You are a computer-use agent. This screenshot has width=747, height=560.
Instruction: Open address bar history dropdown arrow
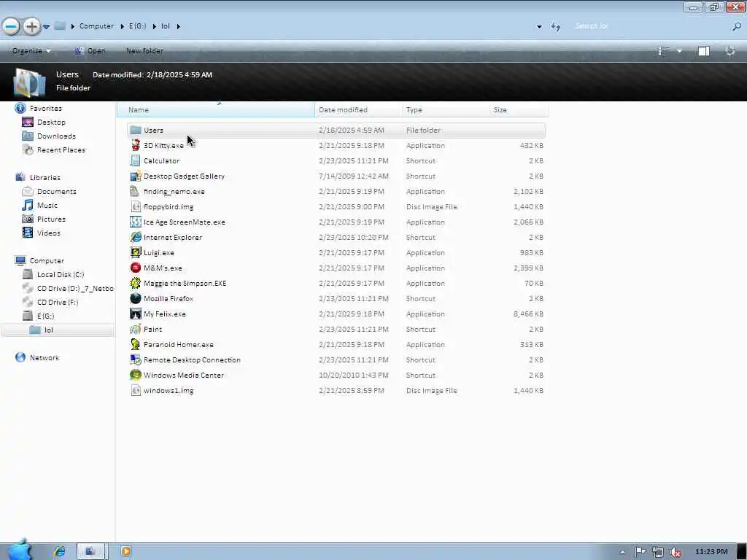[539, 27]
